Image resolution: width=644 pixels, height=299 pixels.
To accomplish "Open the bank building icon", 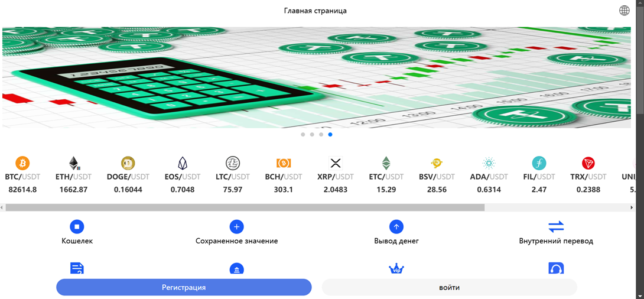I will click(x=236, y=269).
